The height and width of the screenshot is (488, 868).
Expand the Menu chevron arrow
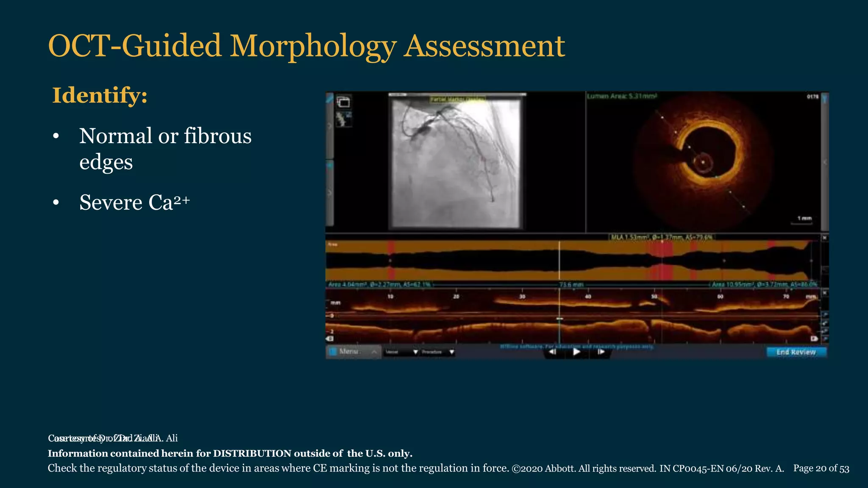(x=374, y=352)
